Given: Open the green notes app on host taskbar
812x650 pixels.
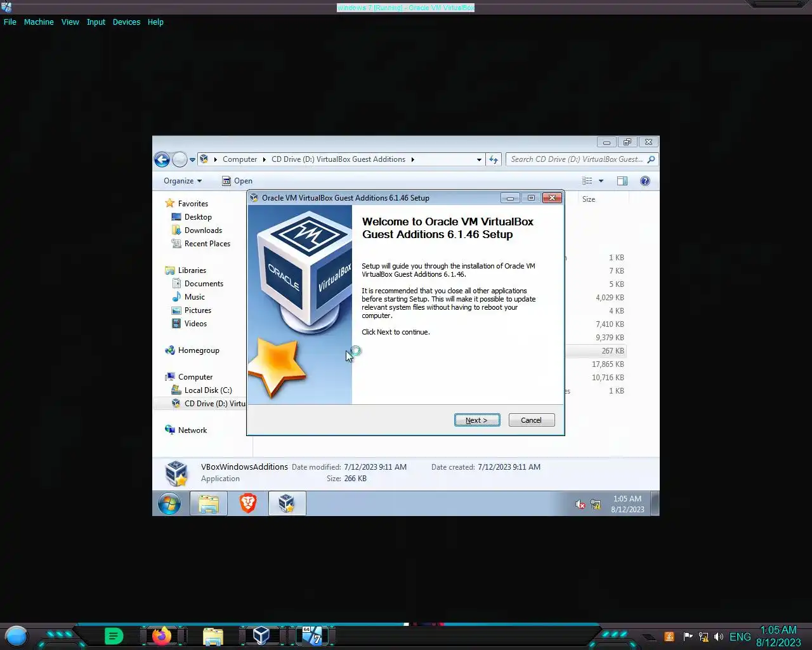Looking at the screenshot, I should pos(114,636).
